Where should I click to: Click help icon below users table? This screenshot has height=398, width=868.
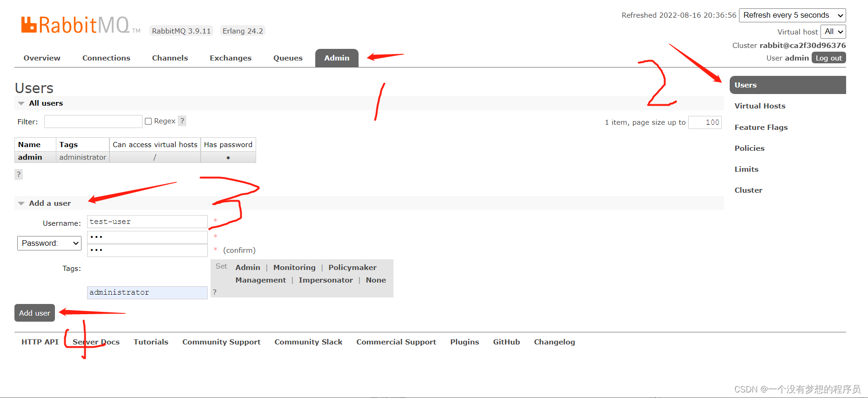point(19,175)
